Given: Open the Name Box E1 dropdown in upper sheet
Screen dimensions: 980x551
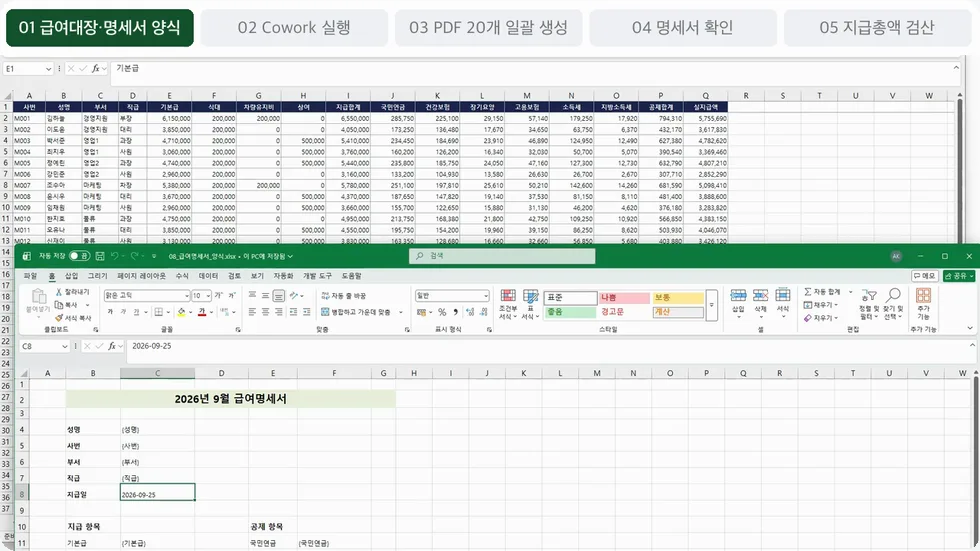Looking at the screenshot, I should (48, 69).
